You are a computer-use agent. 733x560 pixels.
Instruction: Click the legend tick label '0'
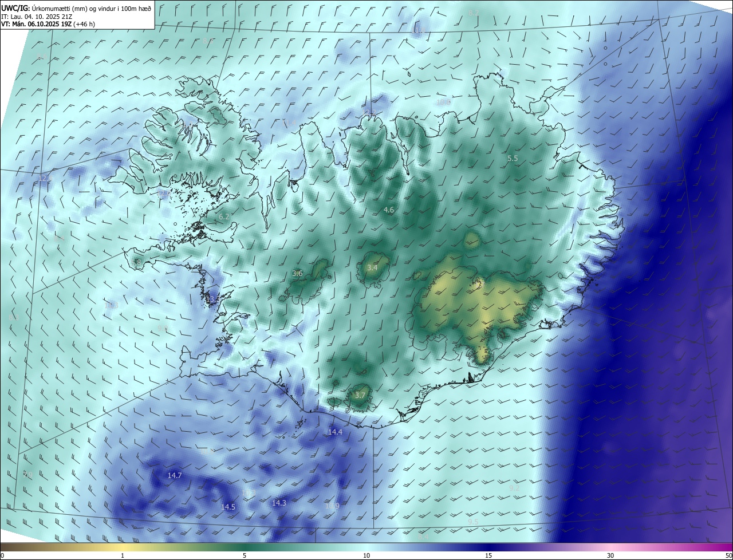(2, 555)
